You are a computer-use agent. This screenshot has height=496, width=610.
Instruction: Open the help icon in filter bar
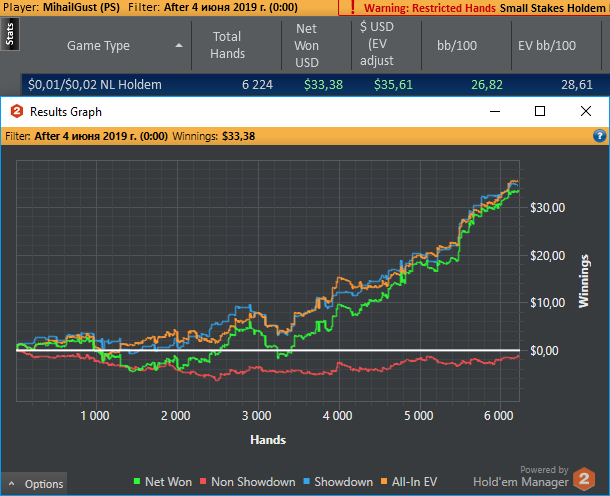(600, 135)
